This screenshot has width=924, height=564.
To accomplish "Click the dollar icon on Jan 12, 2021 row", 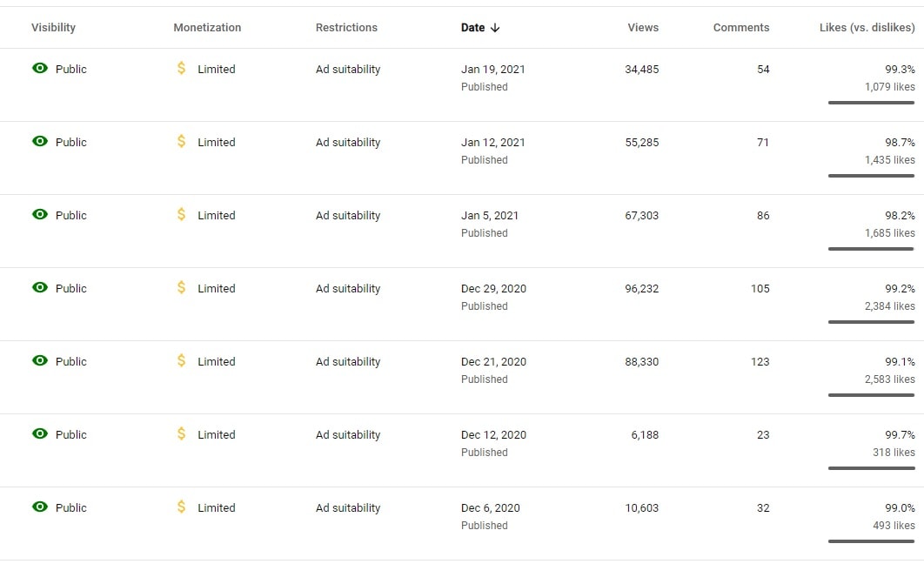I will tap(182, 142).
